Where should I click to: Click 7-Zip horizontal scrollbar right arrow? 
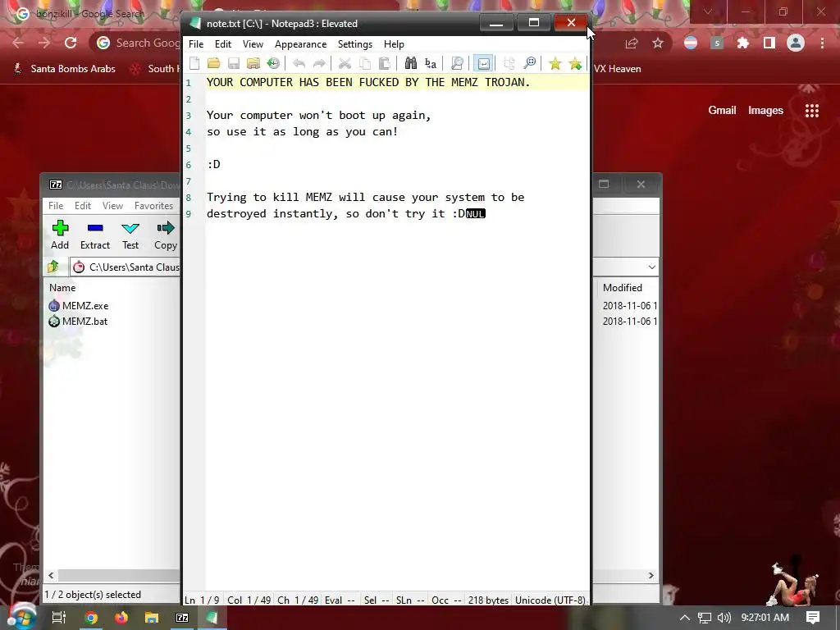click(651, 575)
